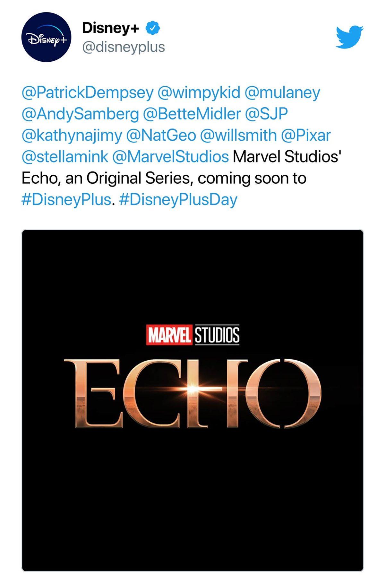Click the @AndySamberg mention
The height and width of the screenshot is (588, 385).
(x=80, y=114)
